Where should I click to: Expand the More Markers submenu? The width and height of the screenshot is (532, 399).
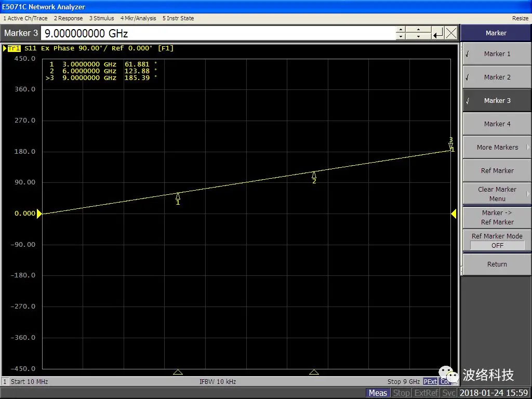point(497,148)
